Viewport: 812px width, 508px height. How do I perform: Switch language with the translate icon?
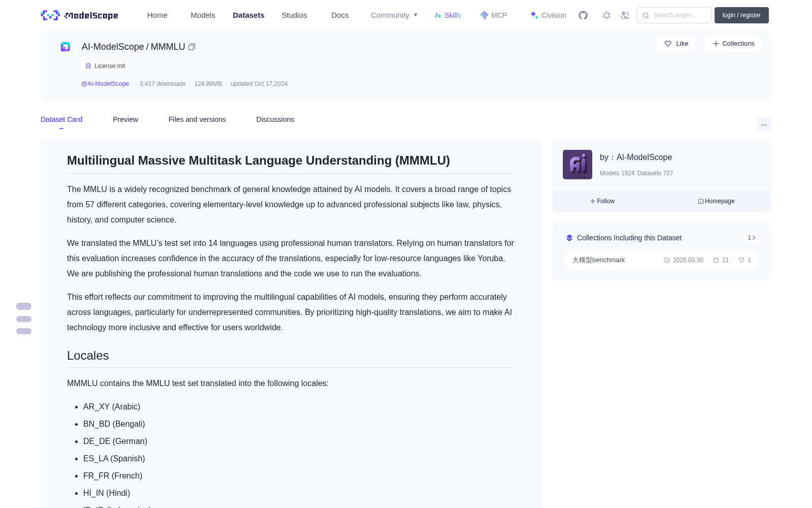(x=625, y=15)
